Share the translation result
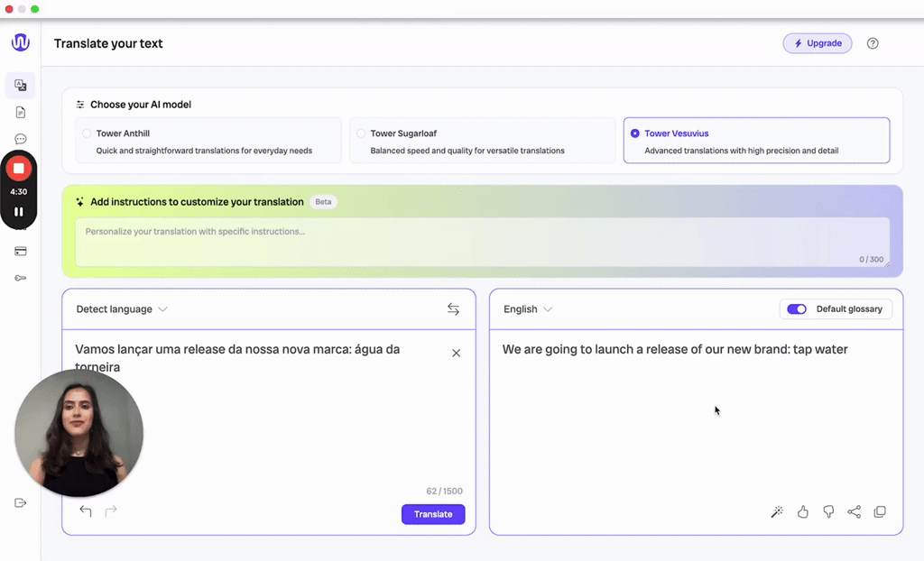Viewport: 924px width, 561px height. (x=854, y=512)
